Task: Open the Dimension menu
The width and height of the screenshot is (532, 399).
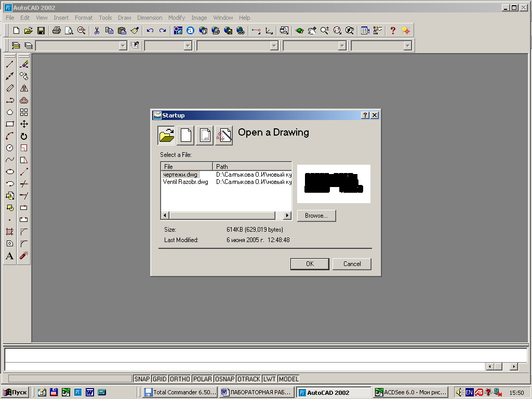Action: click(x=150, y=18)
